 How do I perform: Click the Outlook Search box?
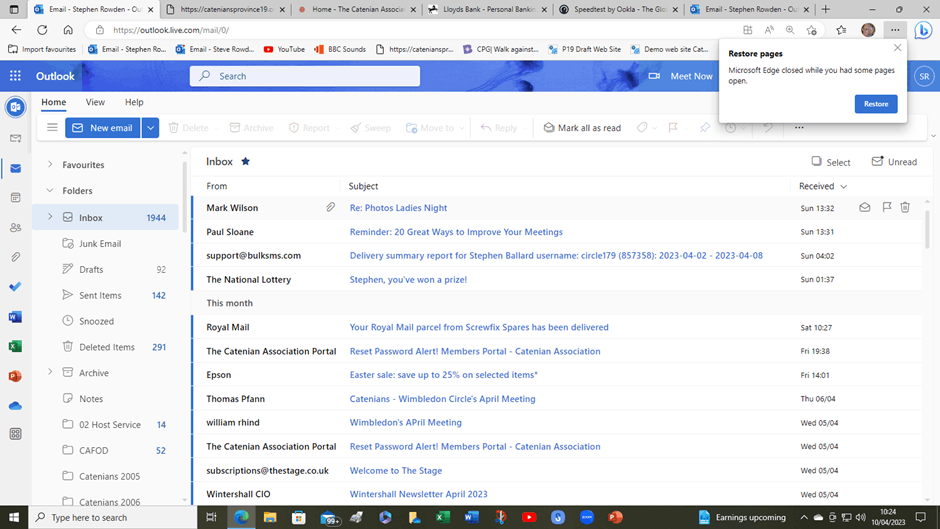pyautogui.click(x=305, y=76)
